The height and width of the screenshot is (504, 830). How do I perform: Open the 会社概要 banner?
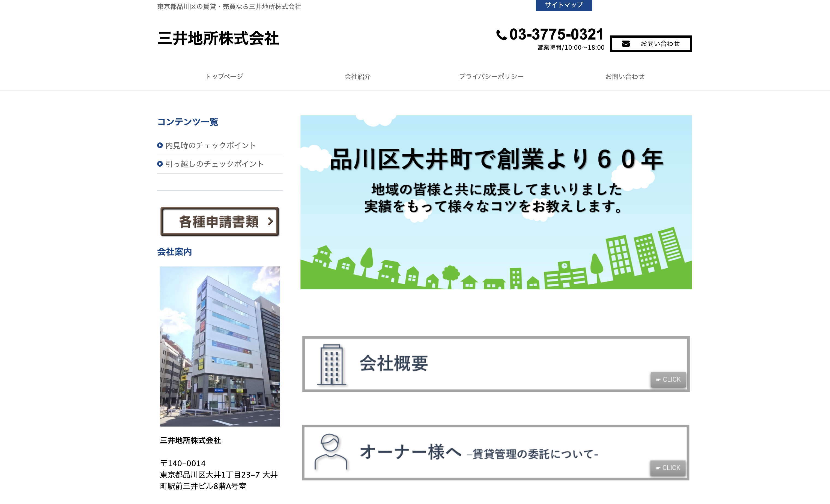click(x=496, y=364)
